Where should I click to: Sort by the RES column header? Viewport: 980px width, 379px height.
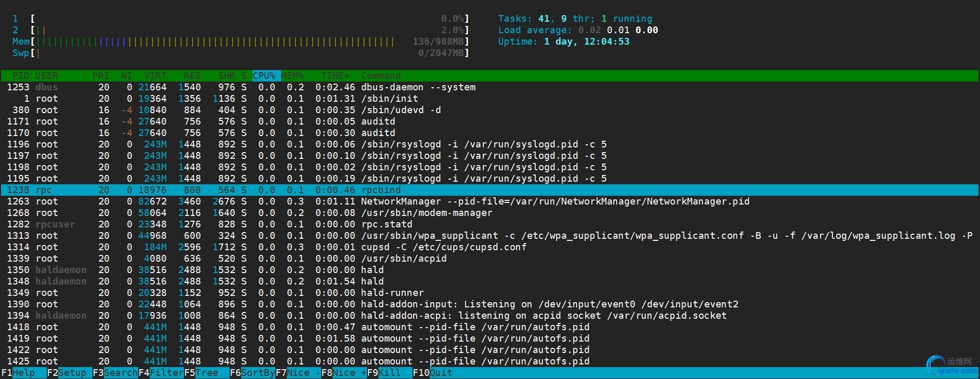192,76
